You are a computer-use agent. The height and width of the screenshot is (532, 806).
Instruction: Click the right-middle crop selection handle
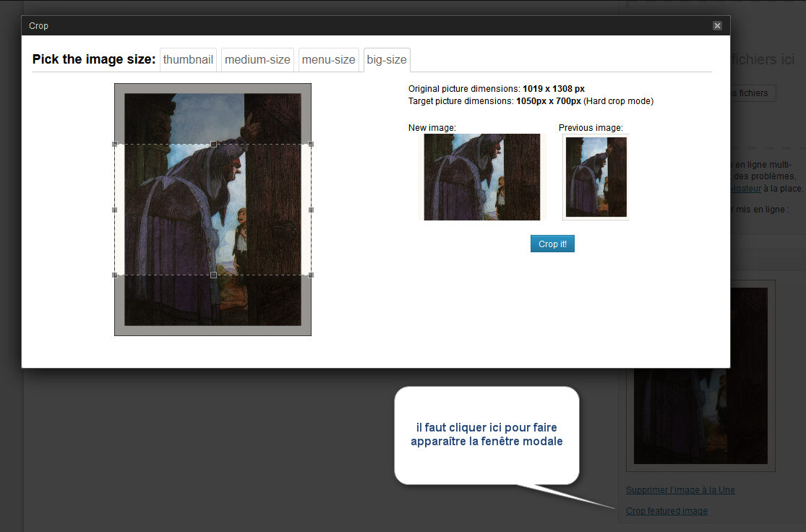[311, 210]
